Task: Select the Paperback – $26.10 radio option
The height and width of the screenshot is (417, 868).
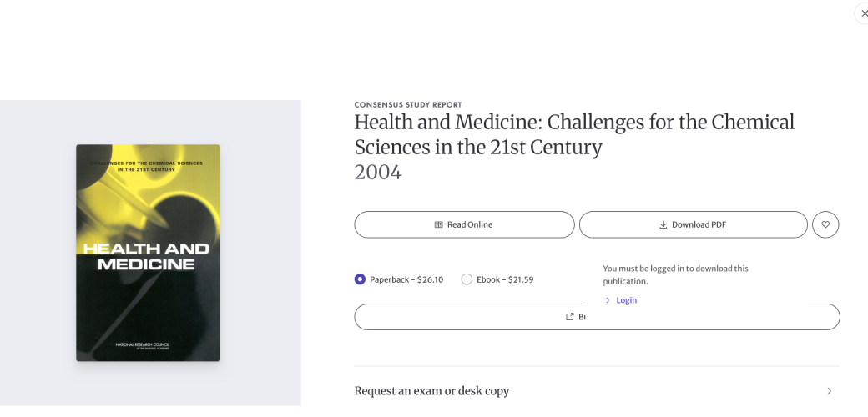Action: pos(361,279)
